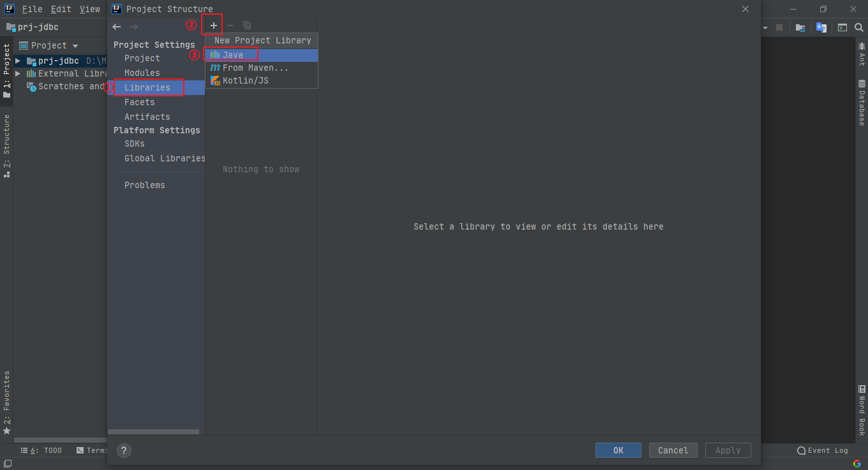This screenshot has width=868, height=470.
Task: Click the Stop square toolbar icon
Action: 779,27
